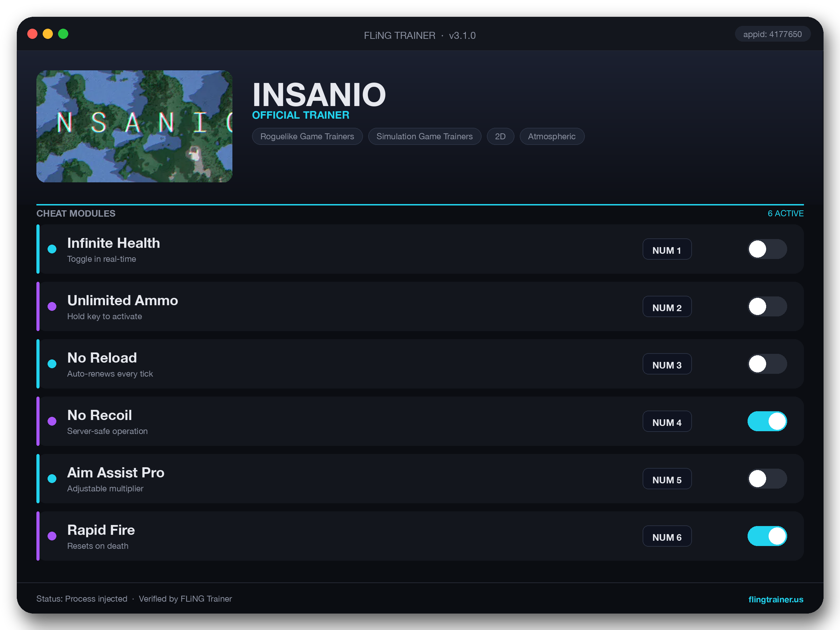Click the INSANIO game cover thumbnail
840x630 pixels.
(134, 126)
